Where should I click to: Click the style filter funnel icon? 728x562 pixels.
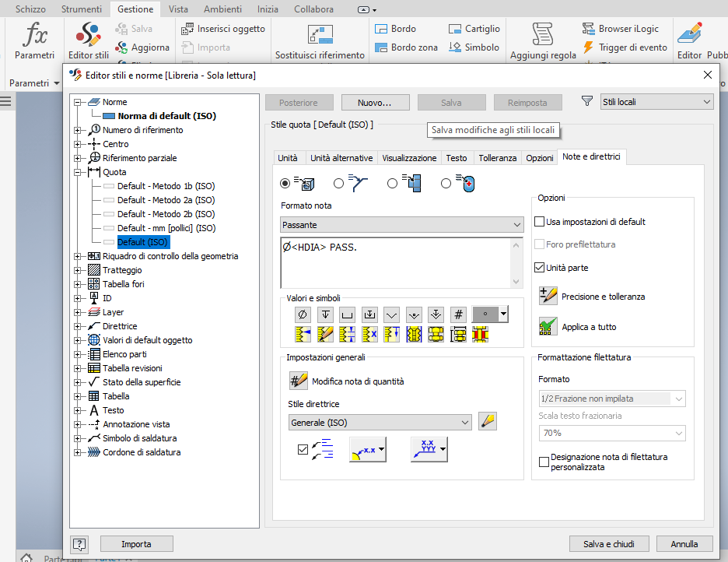[x=587, y=101]
